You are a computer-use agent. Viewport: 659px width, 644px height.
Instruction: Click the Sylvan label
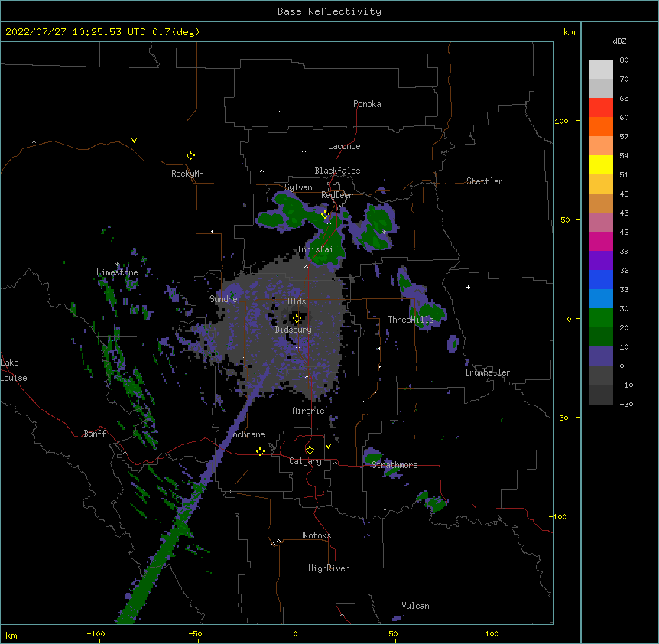click(298, 187)
